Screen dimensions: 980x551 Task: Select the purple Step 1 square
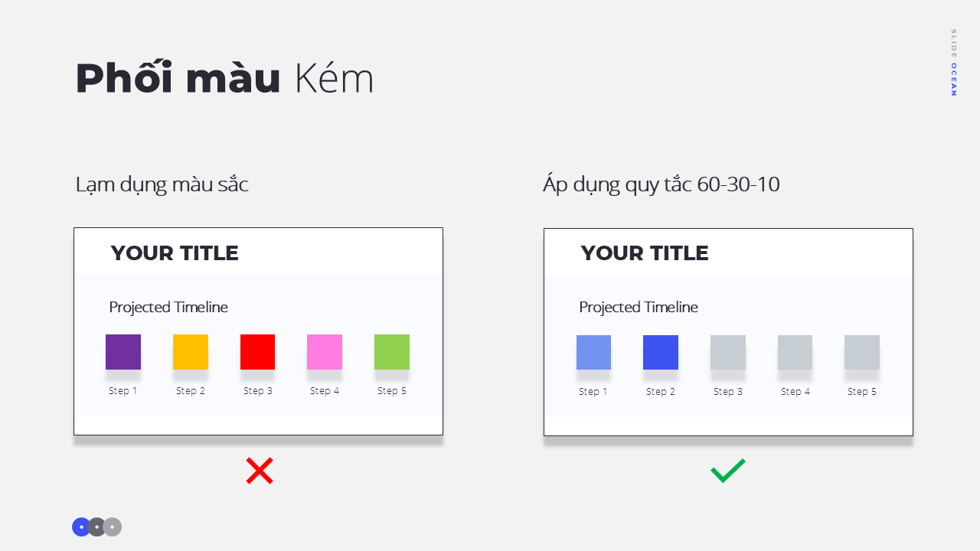pos(123,352)
